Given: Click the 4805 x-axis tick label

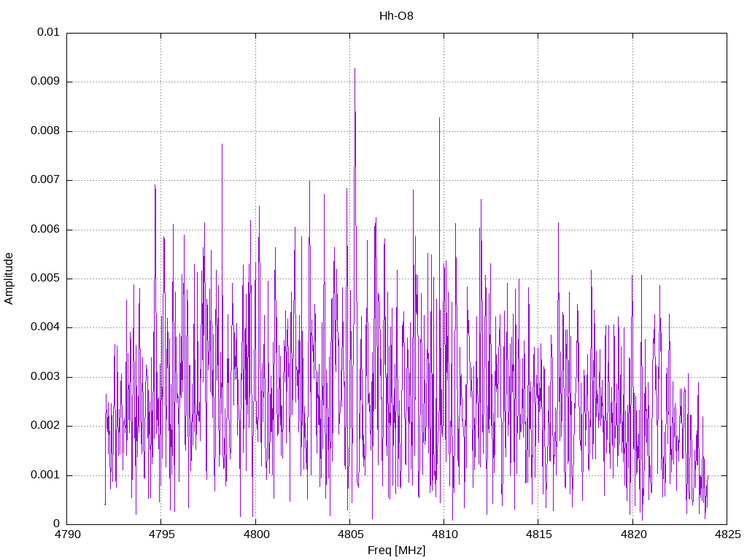Looking at the screenshot, I should [x=350, y=534].
